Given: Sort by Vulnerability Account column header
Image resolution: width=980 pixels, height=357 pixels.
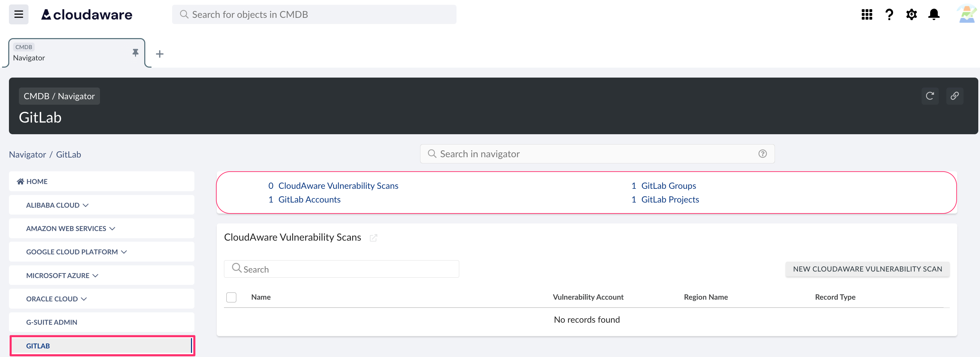Looking at the screenshot, I should (588, 297).
